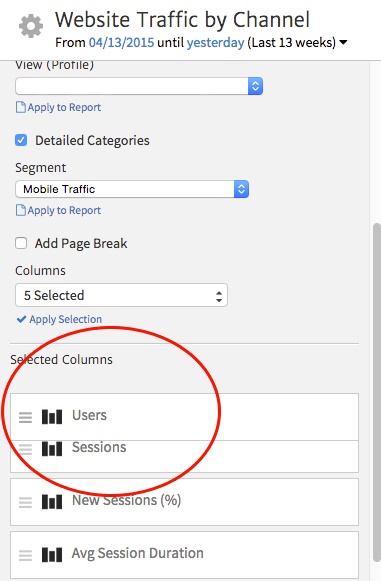Click the bar chart icon next to Sessions
Image resolution: width=381 pixels, height=581 pixels.
coord(52,449)
